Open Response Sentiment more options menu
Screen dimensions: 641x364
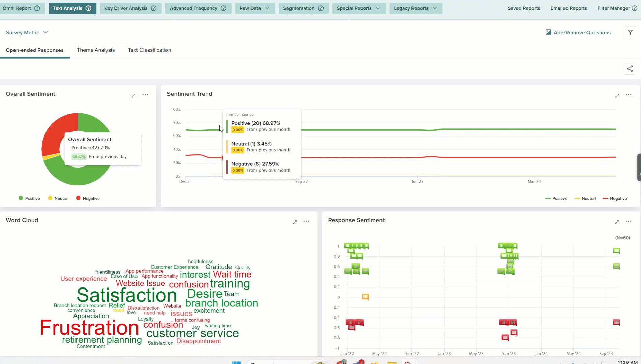pos(628,221)
